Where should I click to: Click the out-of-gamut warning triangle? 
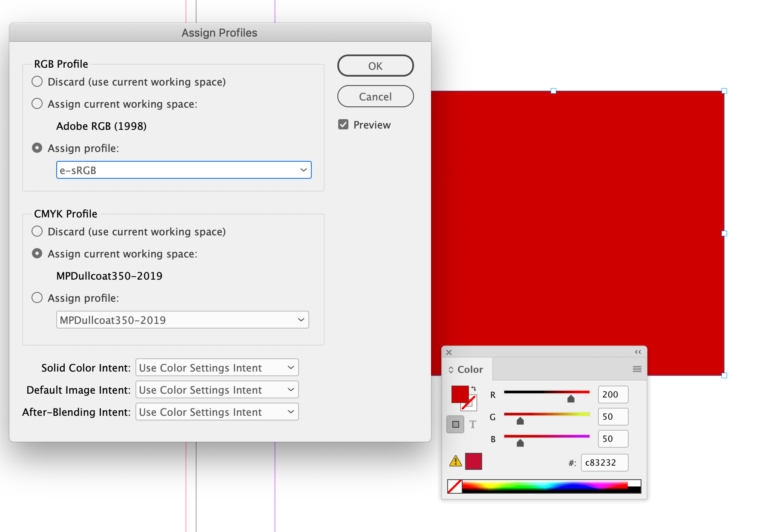pos(455,461)
